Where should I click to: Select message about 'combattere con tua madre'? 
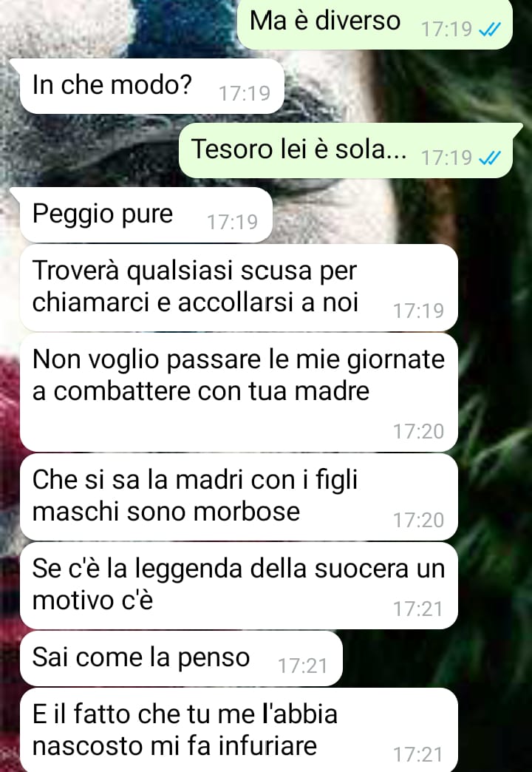pyautogui.click(x=239, y=393)
